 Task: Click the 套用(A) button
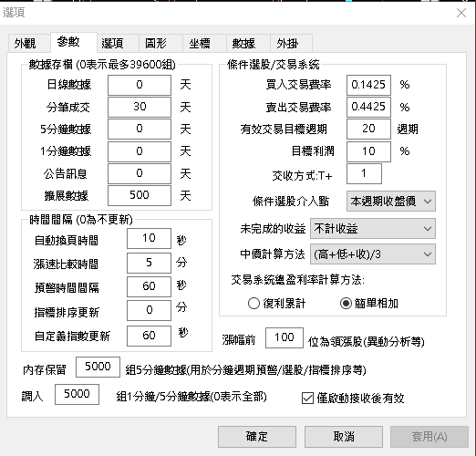pyautogui.click(x=429, y=437)
